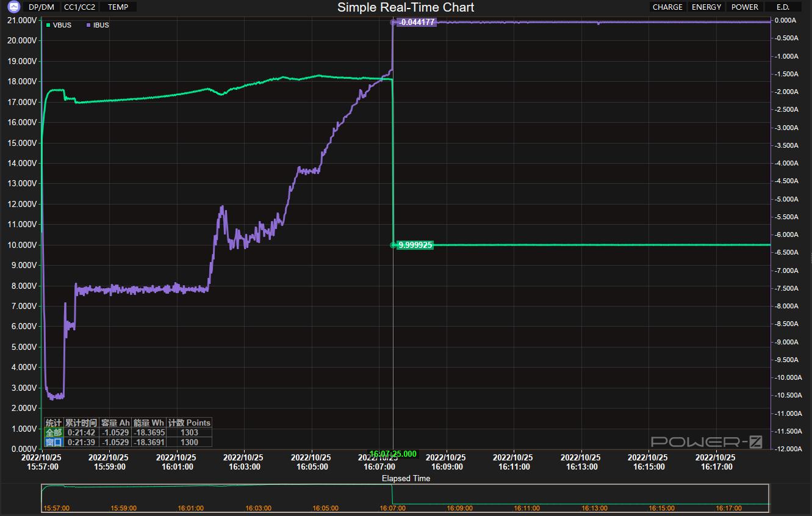Click the 9.999925 VBUS value label
This screenshot has width=812, height=516.
tap(415, 245)
